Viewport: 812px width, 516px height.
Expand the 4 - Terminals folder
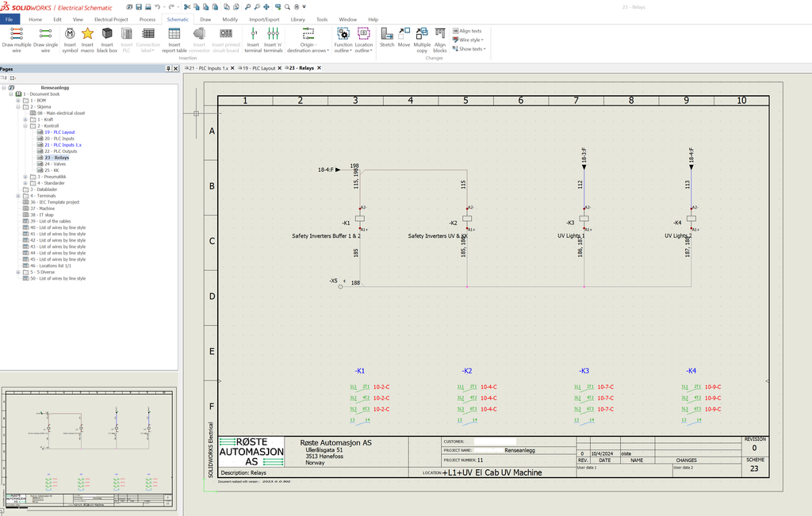coord(18,196)
